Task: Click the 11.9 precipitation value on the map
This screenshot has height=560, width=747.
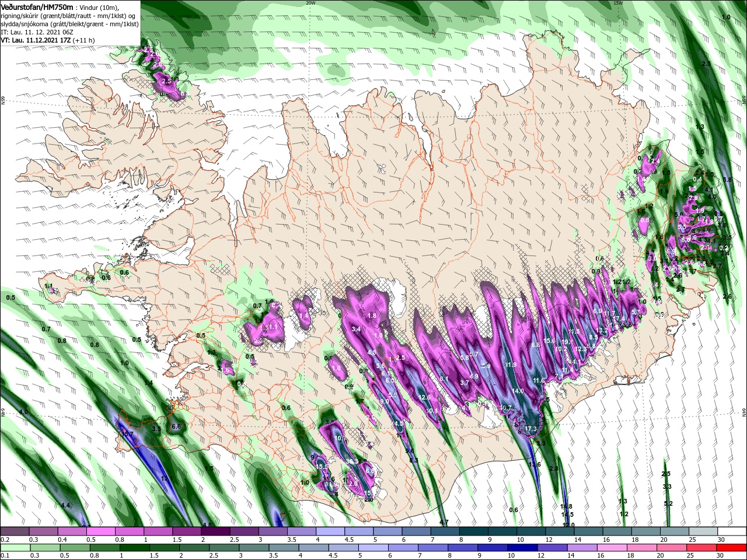Action: tap(511, 365)
